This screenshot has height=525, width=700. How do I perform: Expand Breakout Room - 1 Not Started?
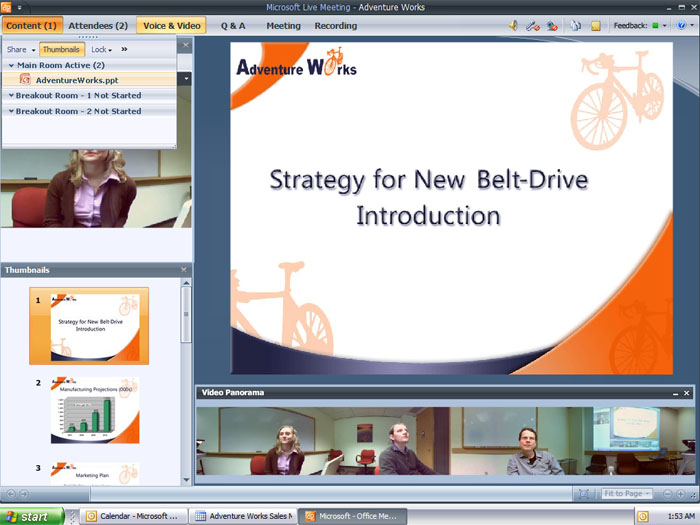[11, 96]
